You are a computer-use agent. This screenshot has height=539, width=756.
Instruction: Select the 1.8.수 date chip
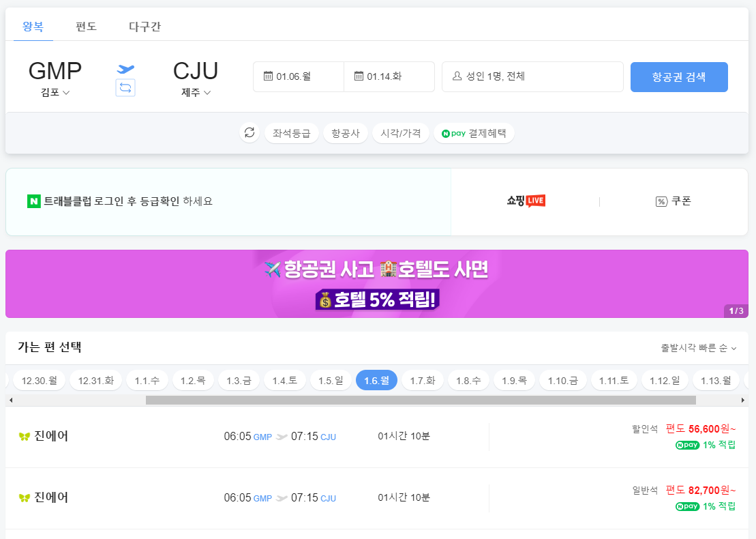click(x=468, y=379)
